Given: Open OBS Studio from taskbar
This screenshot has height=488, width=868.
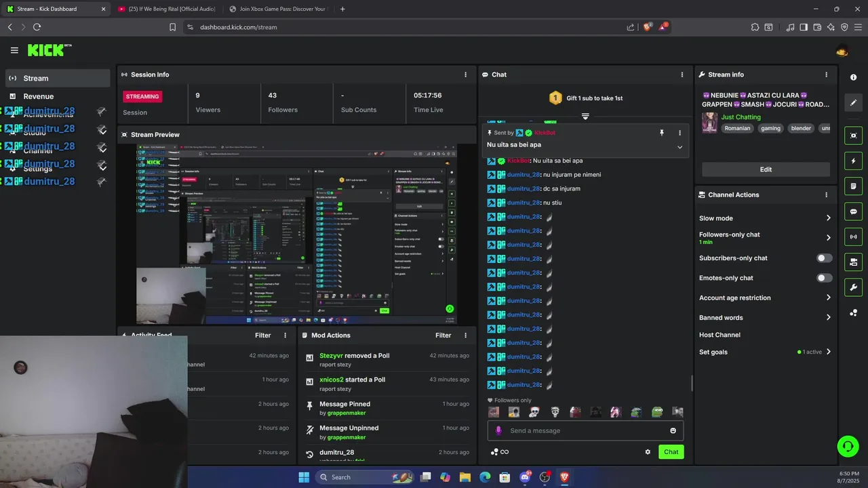Looking at the screenshot, I should coord(545,477).
